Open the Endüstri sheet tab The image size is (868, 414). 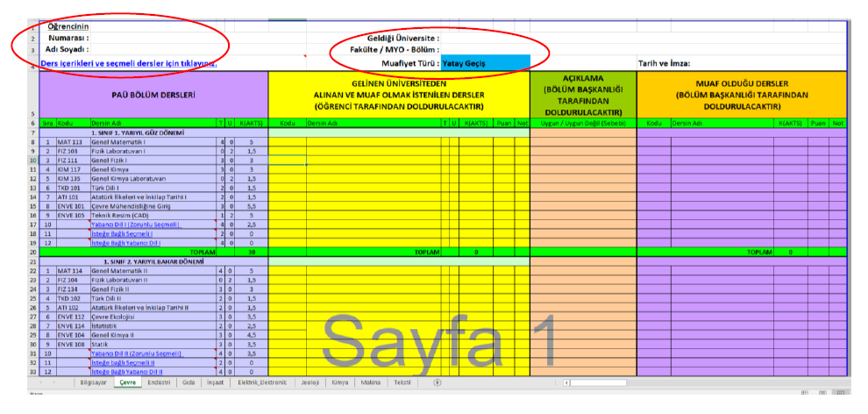159,382
